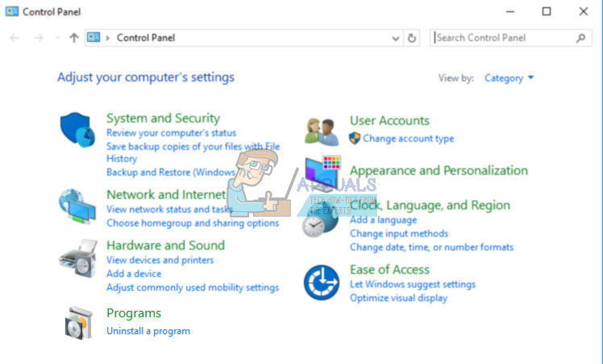Click the Appearance and Personalization monitor icon

(x=322, y=172)
